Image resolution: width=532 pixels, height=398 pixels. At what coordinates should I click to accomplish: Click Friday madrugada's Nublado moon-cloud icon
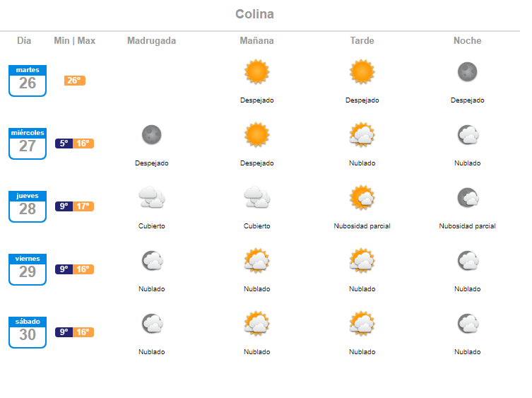[153, 260]
